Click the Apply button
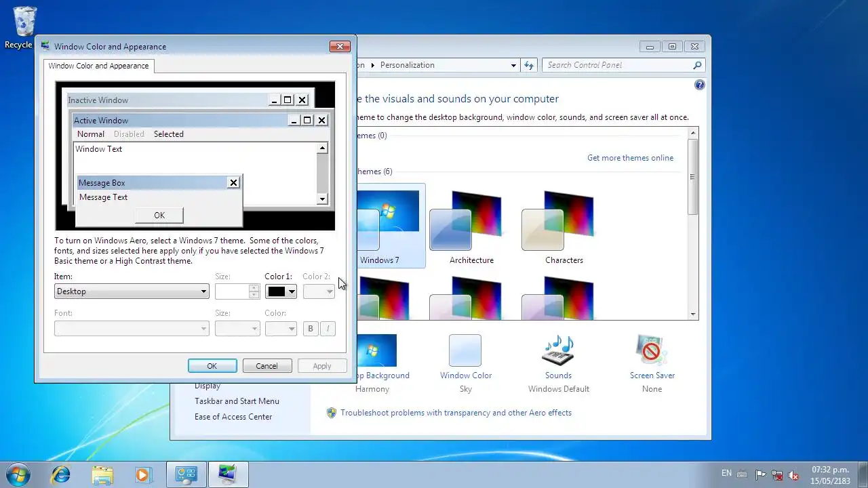Viewport: 868px width, 488px height. tap(322, 366)
